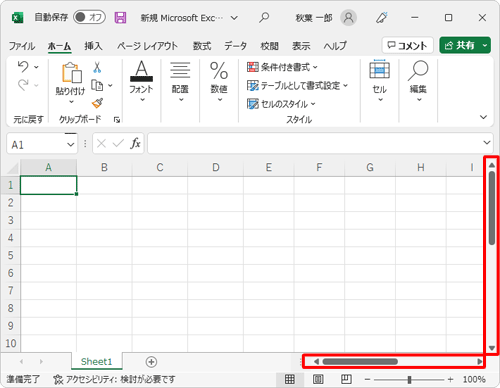Expand the formula bar chevron
The height and width of the screenshot is (388, 500).
(487, 143)
